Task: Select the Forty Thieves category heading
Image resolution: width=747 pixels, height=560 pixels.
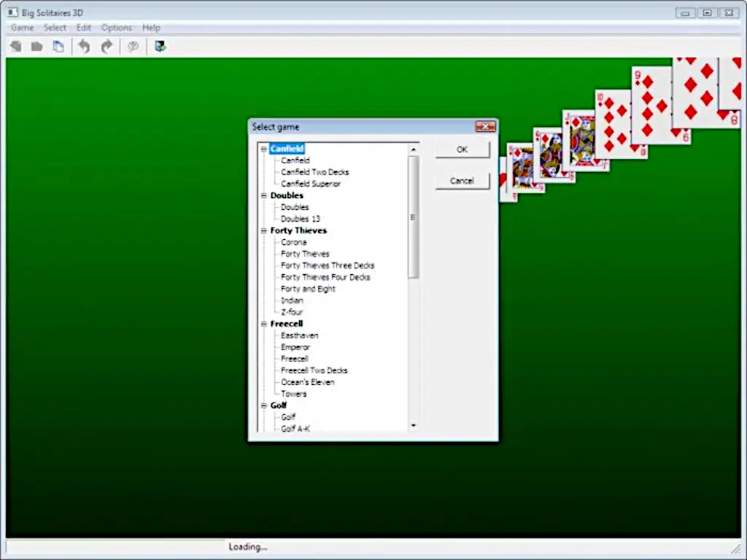Action: point(298,230)
